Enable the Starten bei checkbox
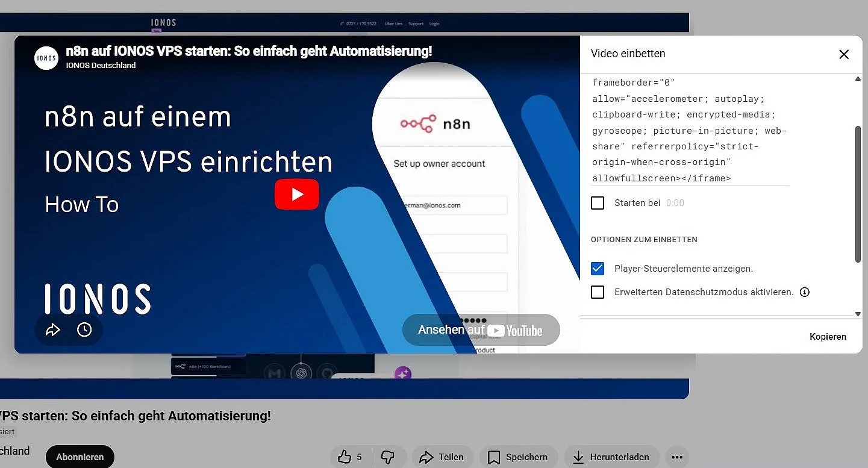The image size is (868, 468). coord(598,203)
